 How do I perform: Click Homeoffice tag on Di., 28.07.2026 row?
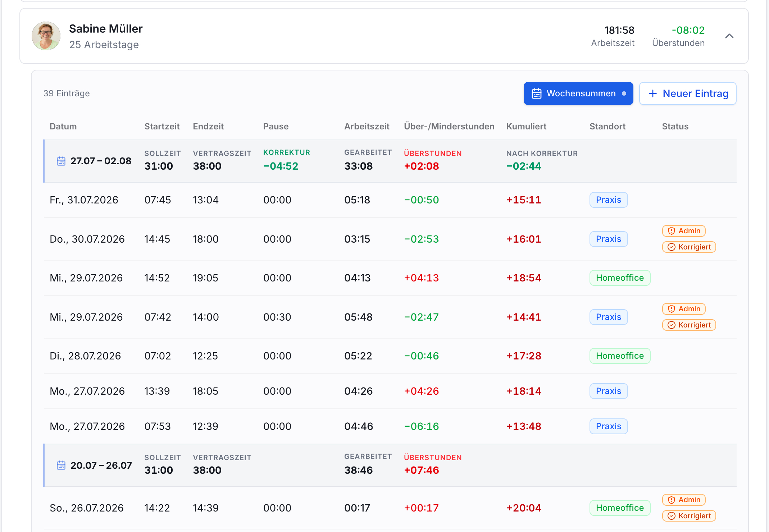[620, 356]
